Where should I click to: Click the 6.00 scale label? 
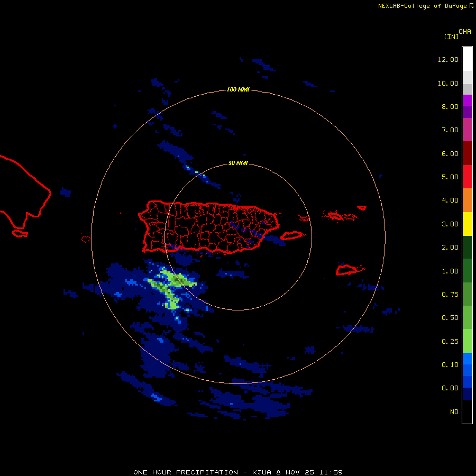[450, 153]
